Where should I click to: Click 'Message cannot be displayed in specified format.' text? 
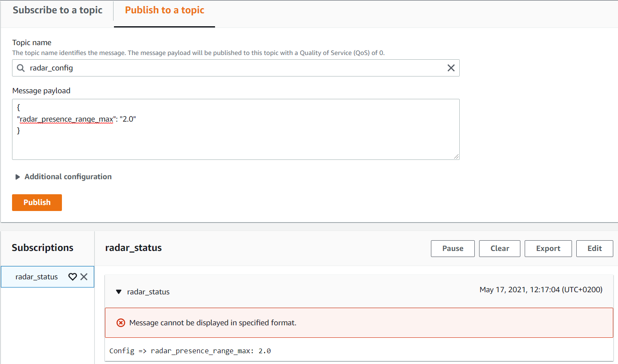coord(213,323)
